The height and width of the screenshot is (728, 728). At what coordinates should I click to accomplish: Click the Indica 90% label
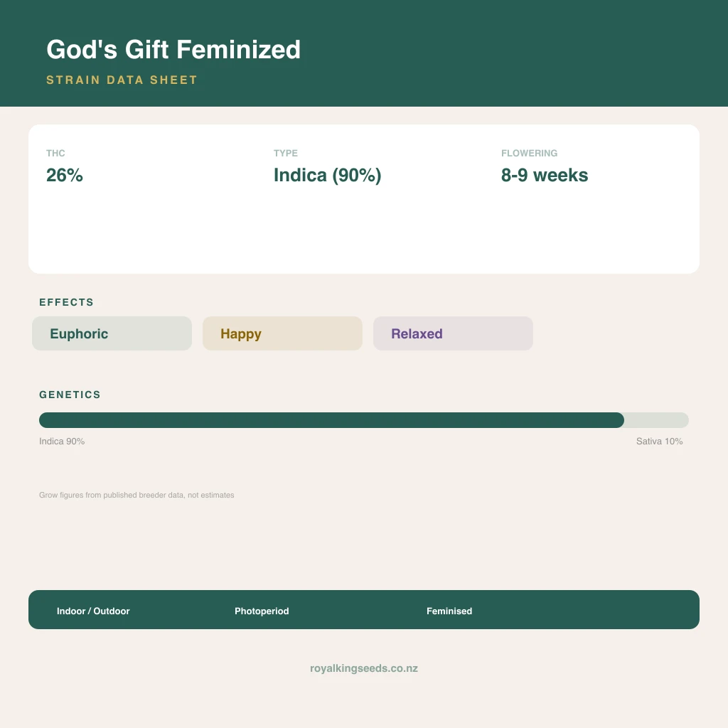click(62, 441)
